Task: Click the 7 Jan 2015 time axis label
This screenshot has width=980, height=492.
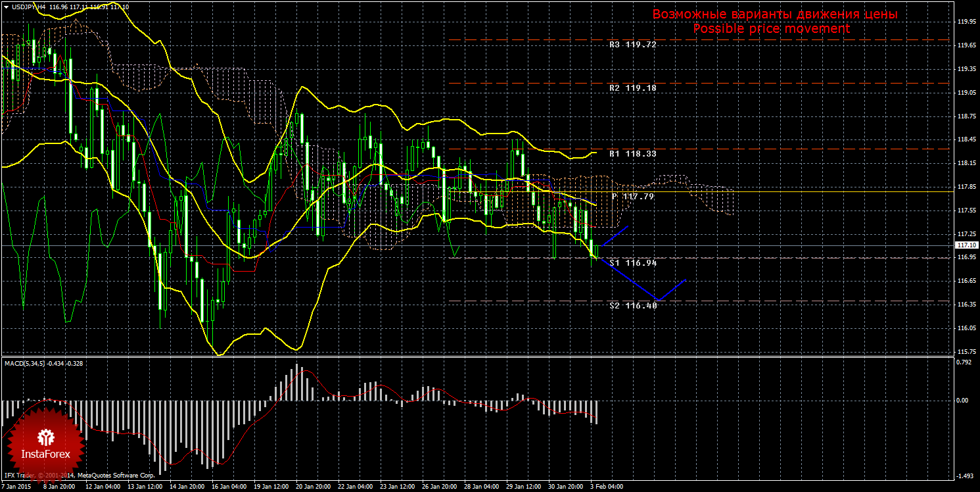Action: (16, 487)
